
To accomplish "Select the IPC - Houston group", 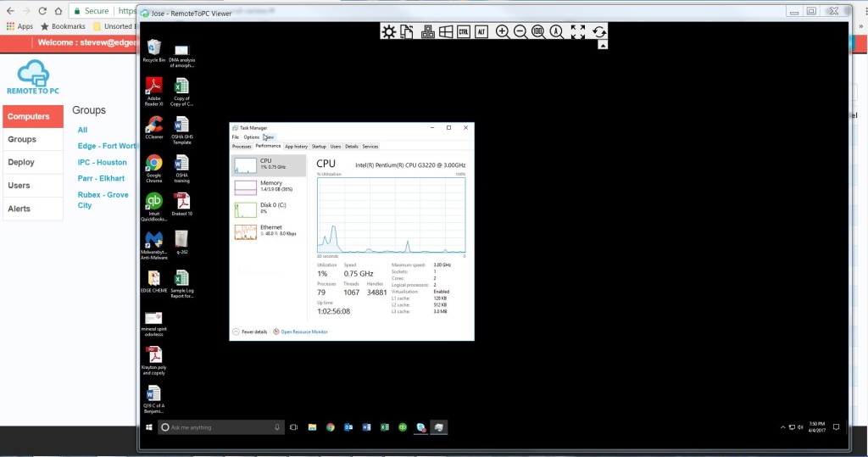I will pos(102,162).
